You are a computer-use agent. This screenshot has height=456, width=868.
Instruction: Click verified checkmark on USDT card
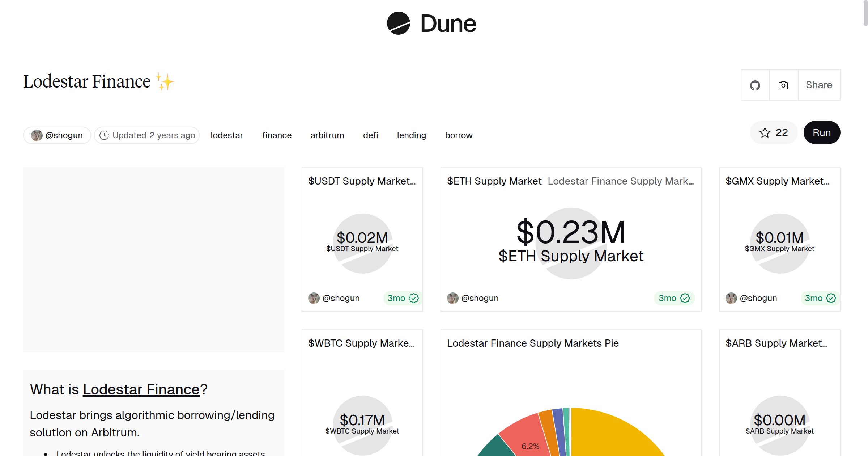(x=414, y=298)
